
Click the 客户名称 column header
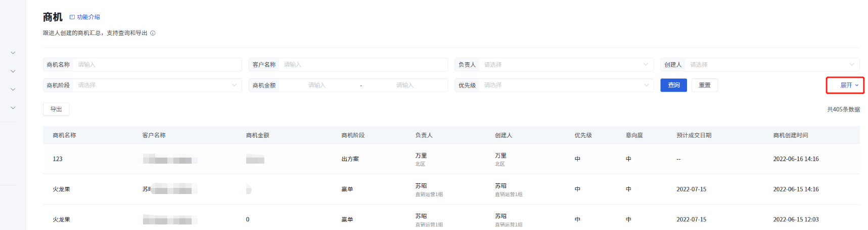click(x=154, y=135)
